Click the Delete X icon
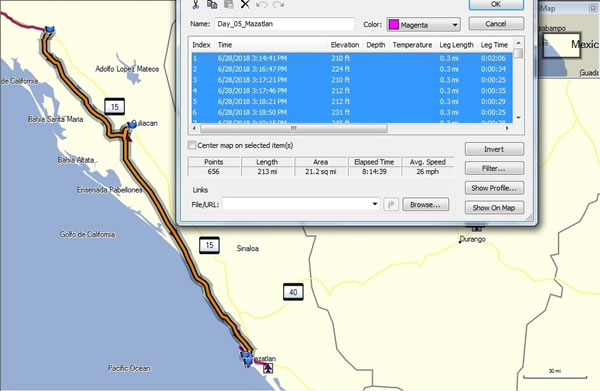This screenshot has height=391, width=600. tap(245, 4)
